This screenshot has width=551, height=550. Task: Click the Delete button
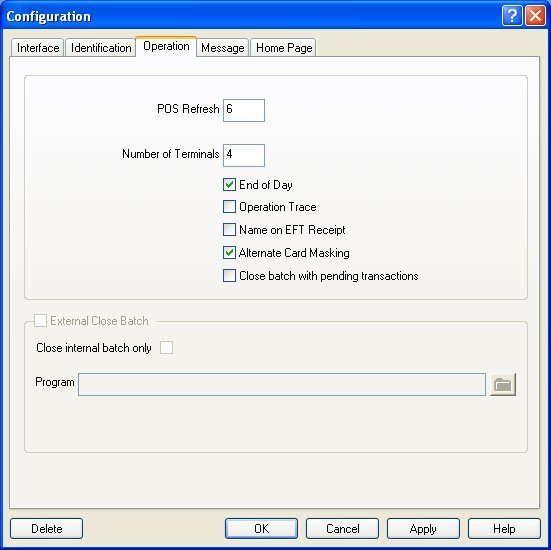coord(46,529)
